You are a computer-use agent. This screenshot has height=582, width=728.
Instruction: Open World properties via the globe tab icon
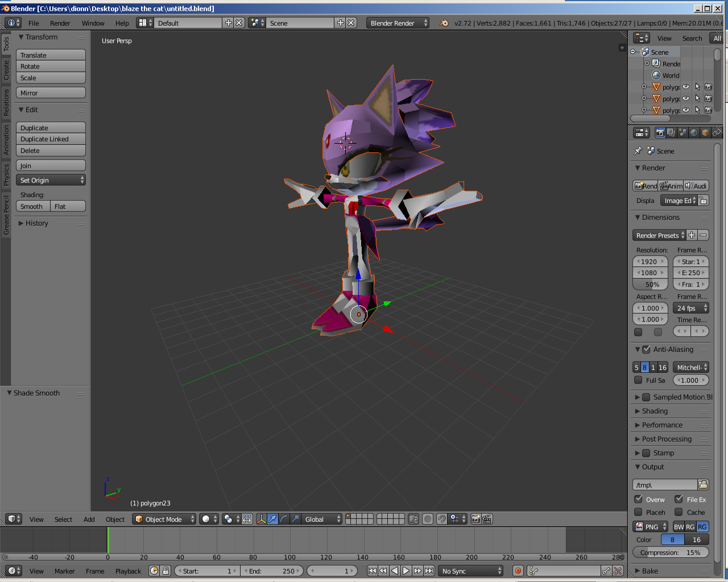[694, 132]
